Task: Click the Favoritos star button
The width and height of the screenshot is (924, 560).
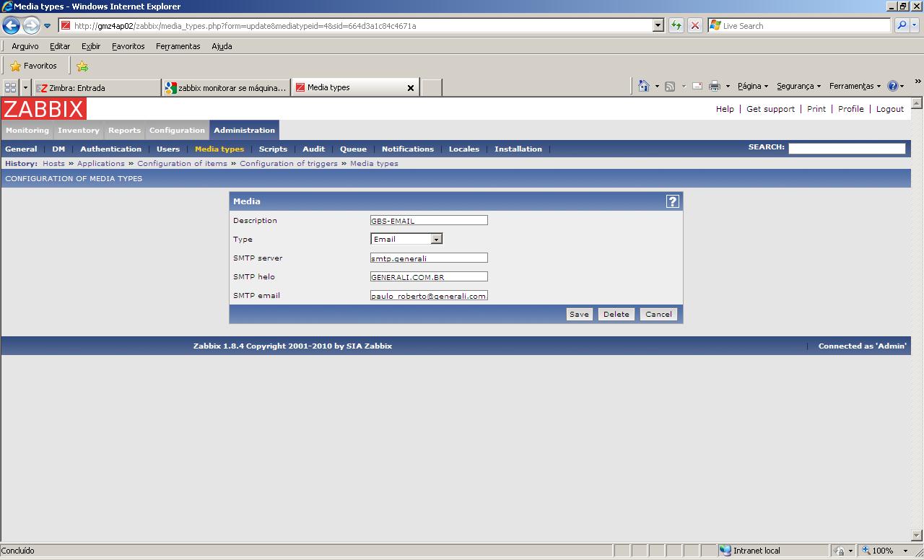Action: tap(34, 66)
